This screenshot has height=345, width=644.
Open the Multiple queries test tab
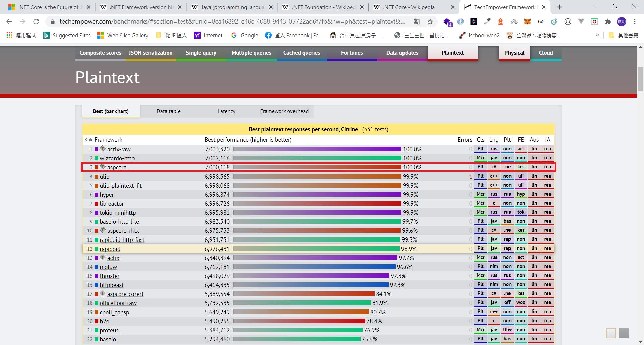point(251,53)
